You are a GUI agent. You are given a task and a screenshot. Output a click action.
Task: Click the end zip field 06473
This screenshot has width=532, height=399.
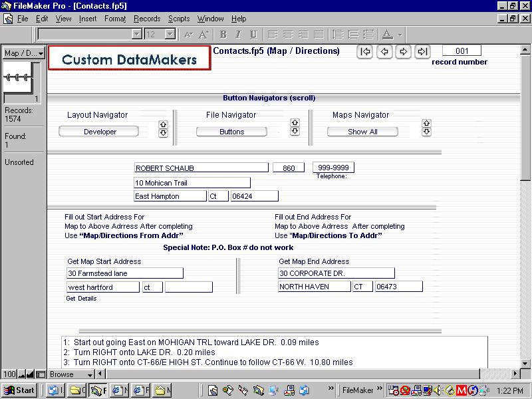pyautogui.click(x=398, y=287)
